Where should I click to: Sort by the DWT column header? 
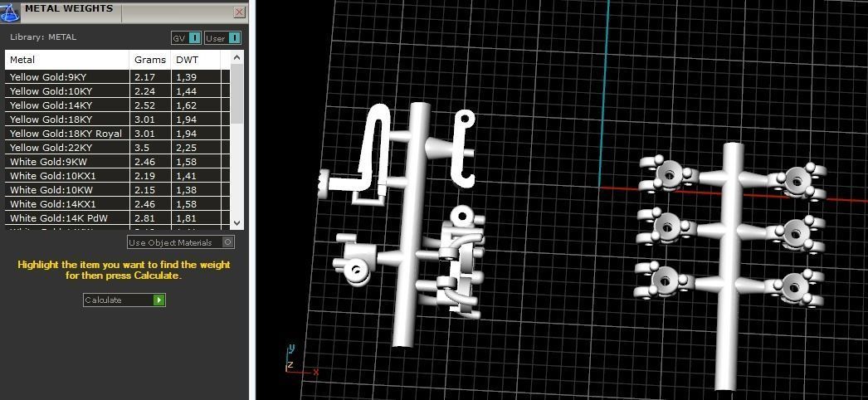[196, 60]
